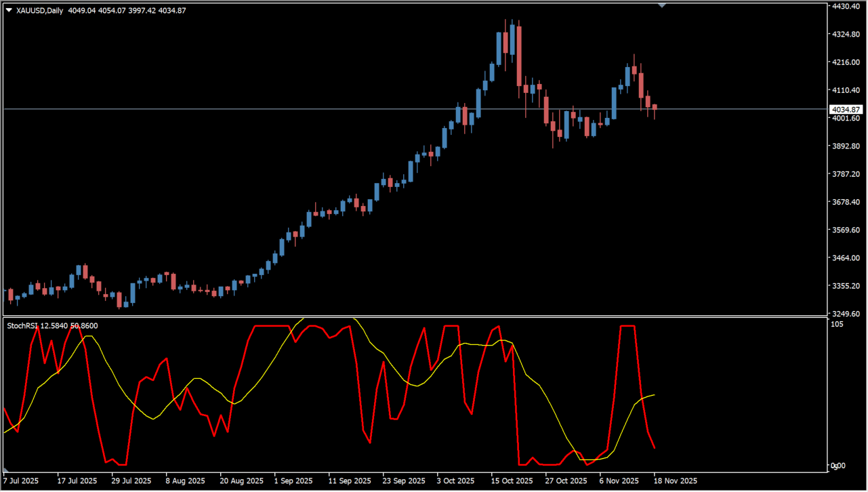Click the 0.00 level on StochRSI scale
The height and width of the screenshot is (492, 868).
(x=838, y=466)
